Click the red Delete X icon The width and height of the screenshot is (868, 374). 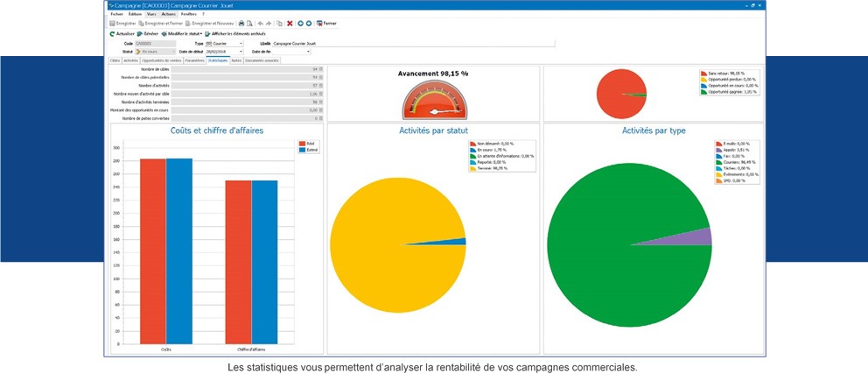[290, 24]
